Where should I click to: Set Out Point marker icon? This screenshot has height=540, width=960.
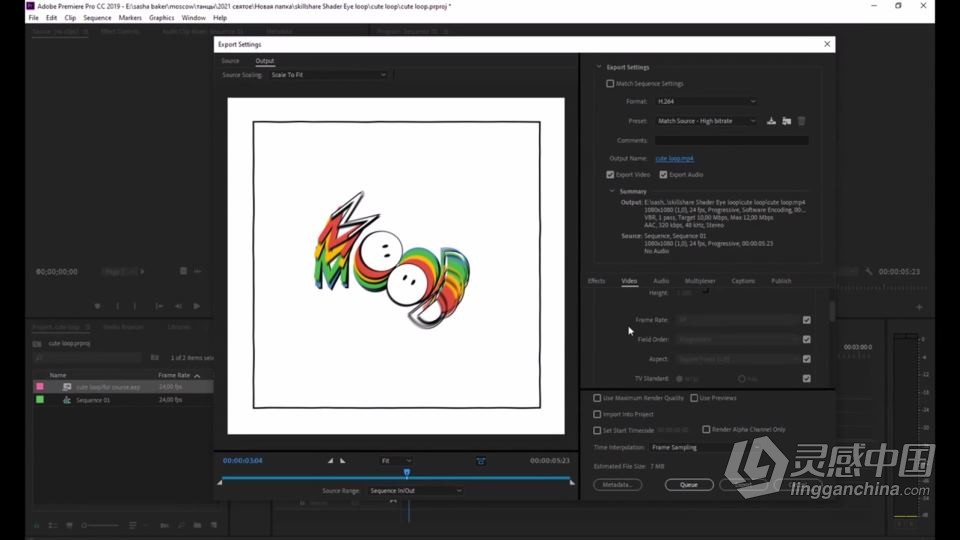(x=343, y=460)
